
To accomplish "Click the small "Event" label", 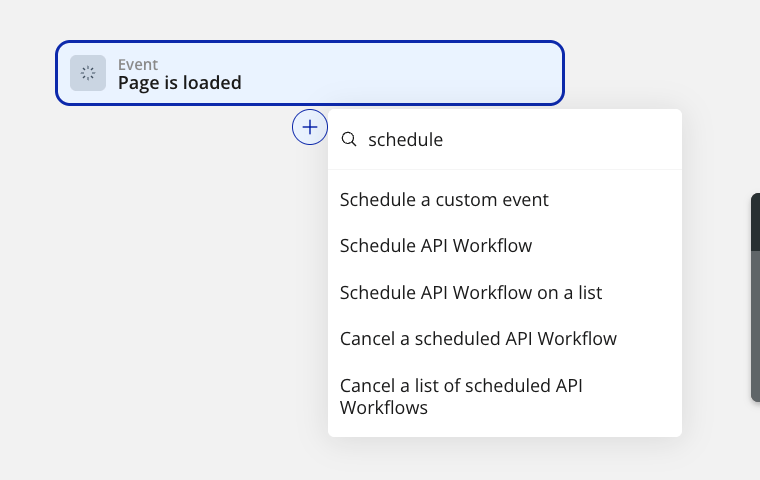I will point(138,65).
